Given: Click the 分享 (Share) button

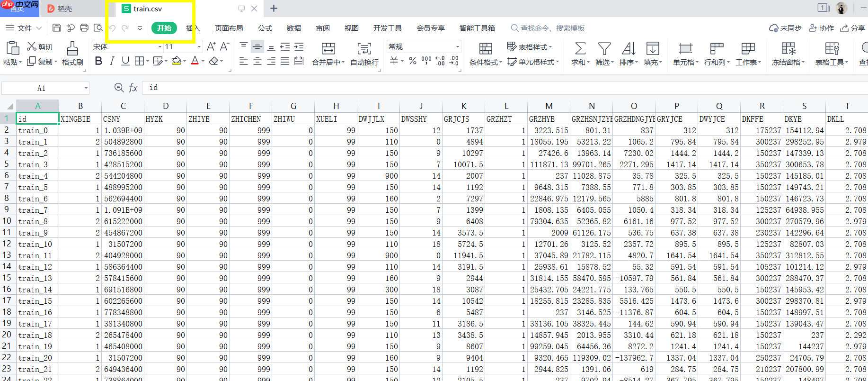Looking at the screenshot, I should (x=853, y=28).
